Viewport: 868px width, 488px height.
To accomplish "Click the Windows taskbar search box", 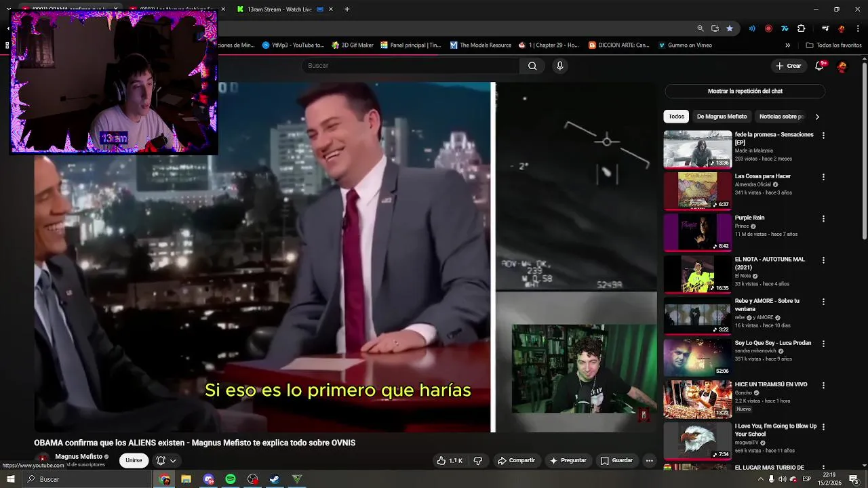I will (x=86, y=479).
